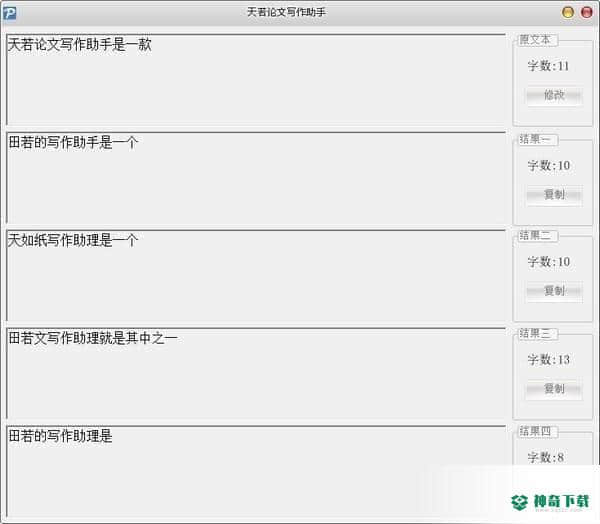Click result text 田若文写作助理就是其中之一

tap(93, 338)
